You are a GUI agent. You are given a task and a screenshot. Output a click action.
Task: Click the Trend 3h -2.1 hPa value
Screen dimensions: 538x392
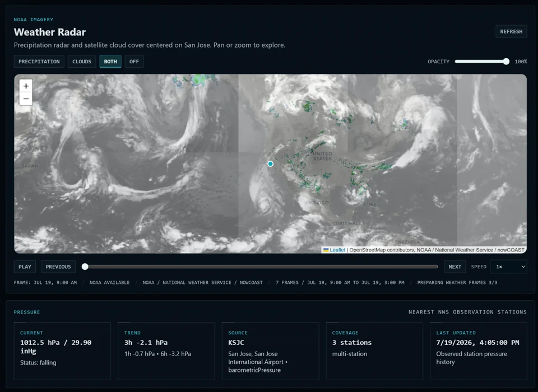tap(146, 343)
